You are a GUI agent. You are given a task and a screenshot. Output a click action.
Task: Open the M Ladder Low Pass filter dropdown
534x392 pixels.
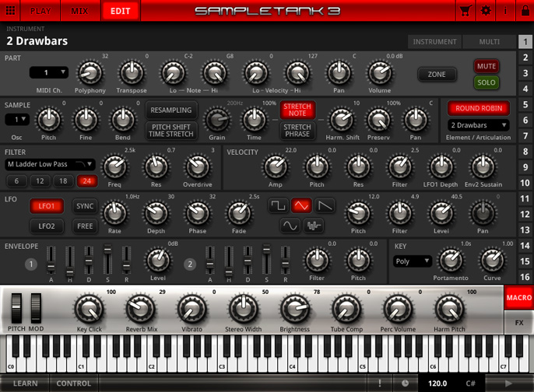tap(50, 164)
